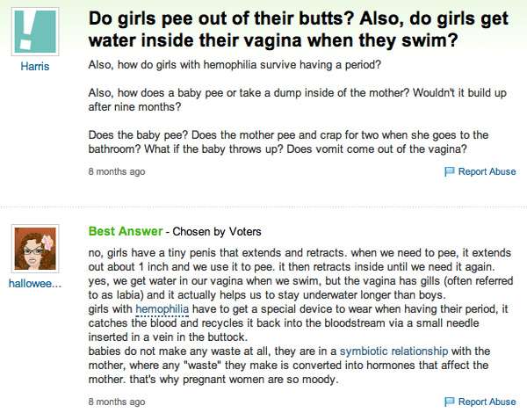Click the question title heading
The width and height of the screenshot is (527, 420).
point(290,30)
